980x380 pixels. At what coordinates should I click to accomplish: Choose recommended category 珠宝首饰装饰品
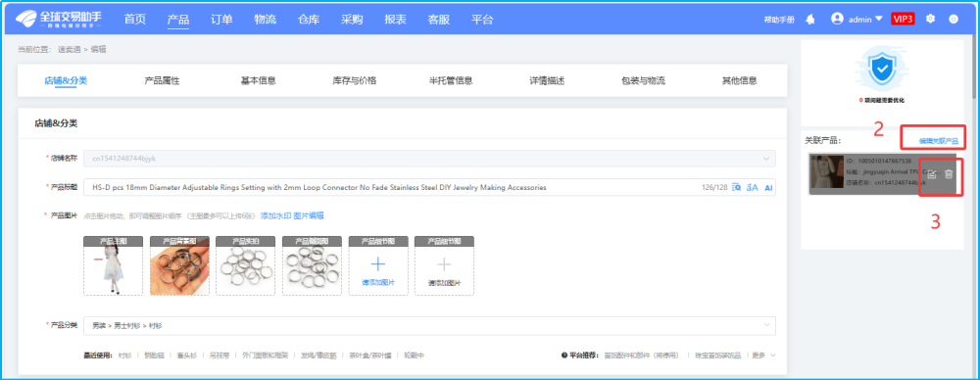point(717,356)
